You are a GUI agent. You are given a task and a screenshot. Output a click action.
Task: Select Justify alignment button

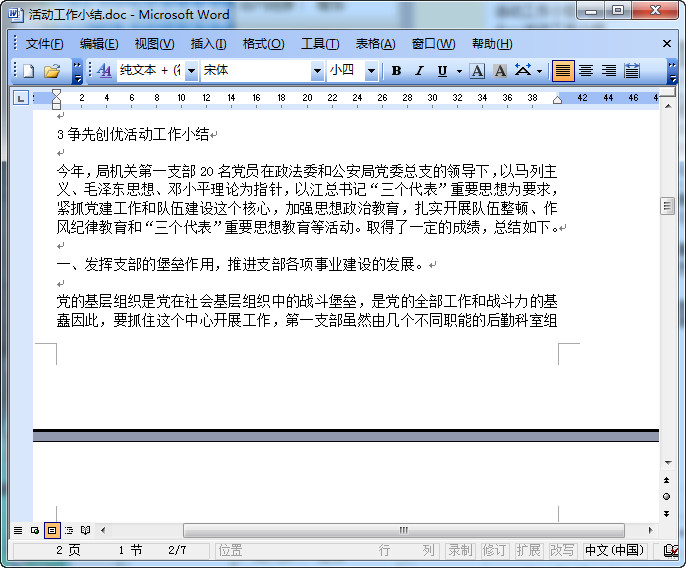point(563,71)
